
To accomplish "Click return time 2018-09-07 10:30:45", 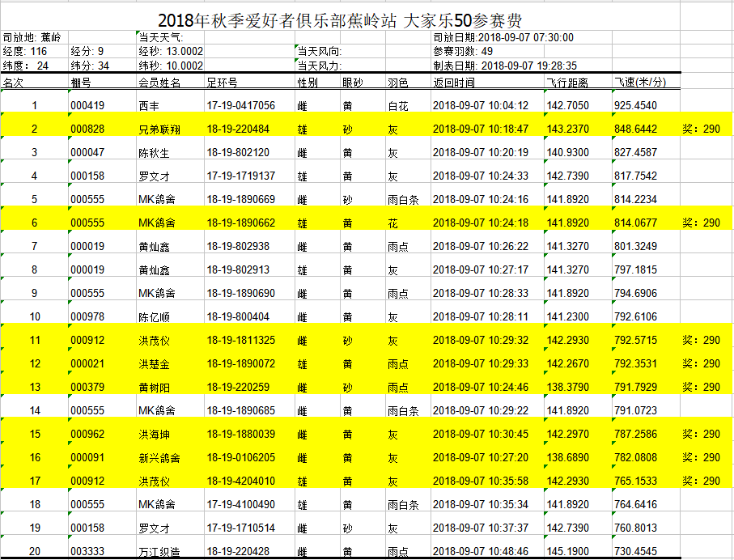I will click(480, 434).
